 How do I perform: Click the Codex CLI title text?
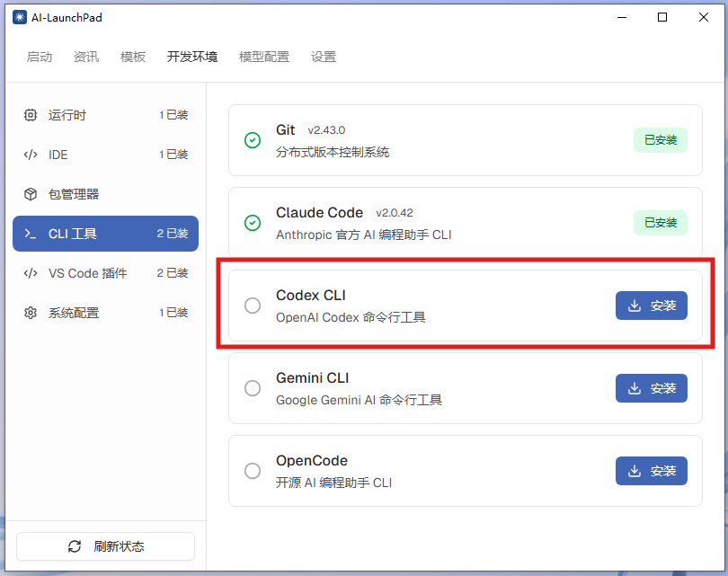click(x=311, y=296)
